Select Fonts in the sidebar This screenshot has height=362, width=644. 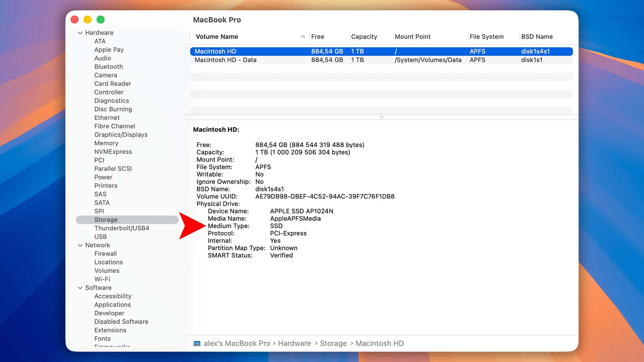click(x=102, y=339)
